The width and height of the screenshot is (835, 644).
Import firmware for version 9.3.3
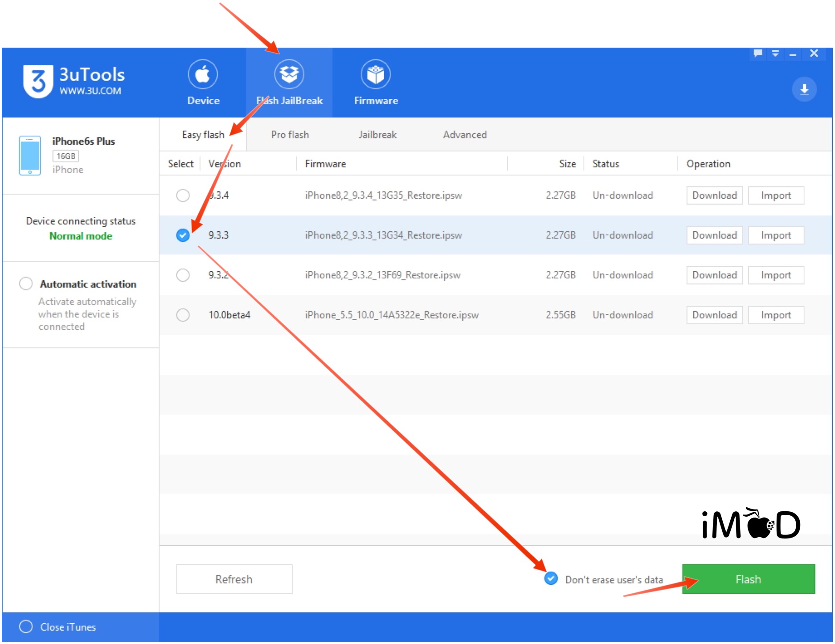(776, 235)
